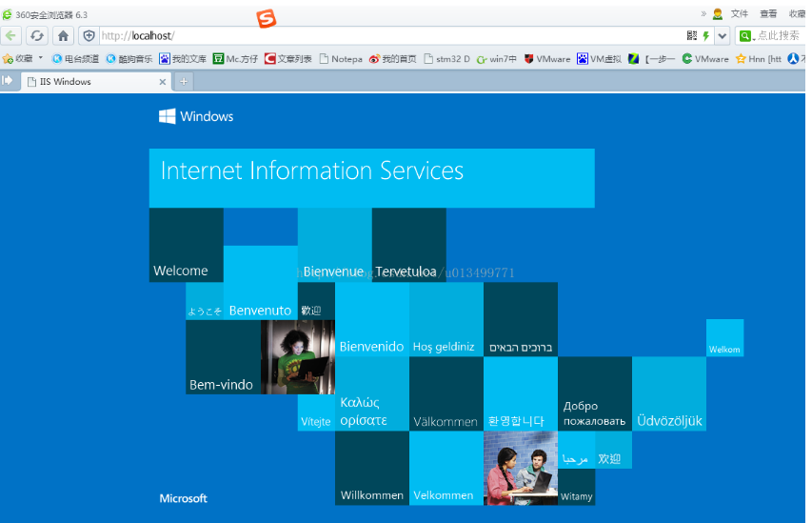Screen dimensions: 812x523
Task: Open the 电台频道 bookmark
Action: 75,58
